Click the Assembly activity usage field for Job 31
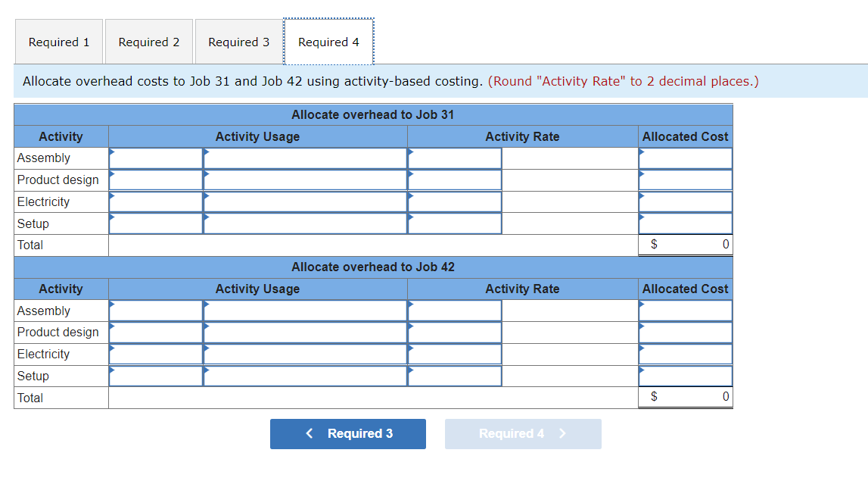 (155, 158)
